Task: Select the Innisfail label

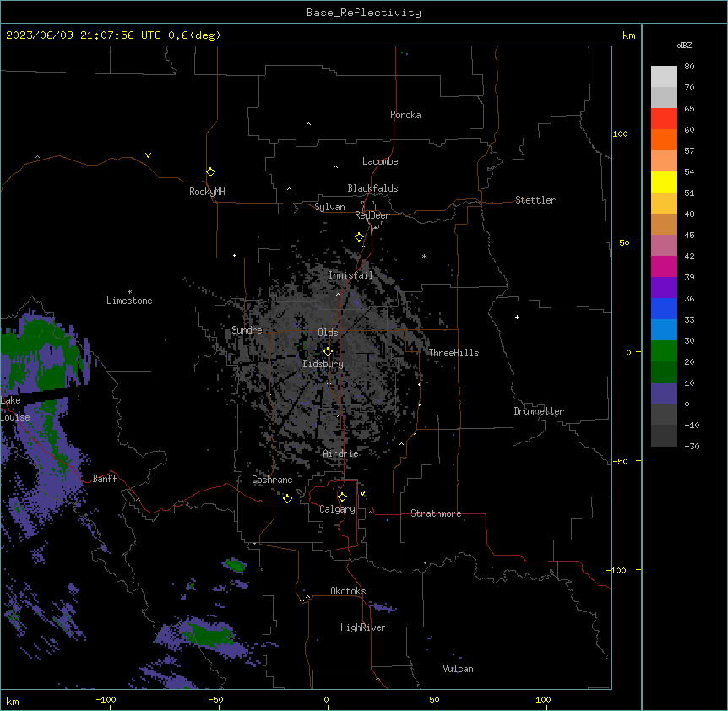Action: [x=350, y=275]
